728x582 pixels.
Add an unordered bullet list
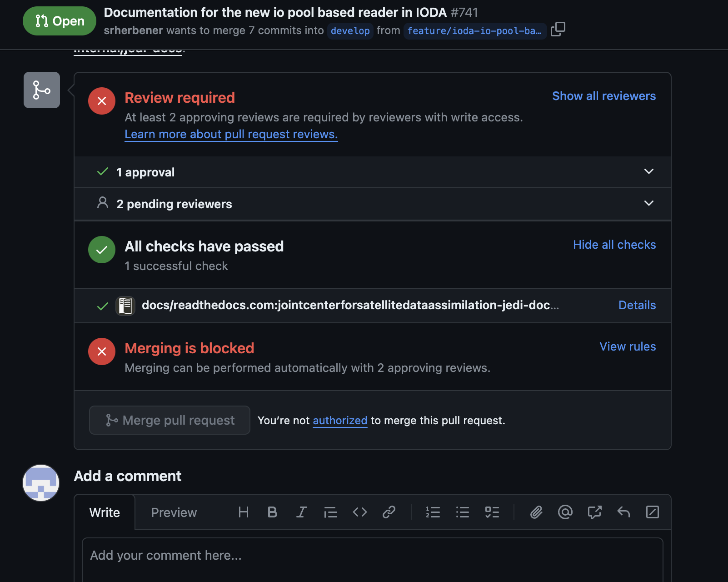(x=462, y=512)
